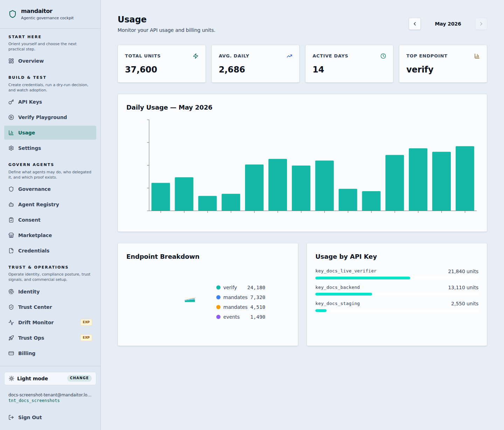Click the tenant email address text

click(x=50, y=395)
